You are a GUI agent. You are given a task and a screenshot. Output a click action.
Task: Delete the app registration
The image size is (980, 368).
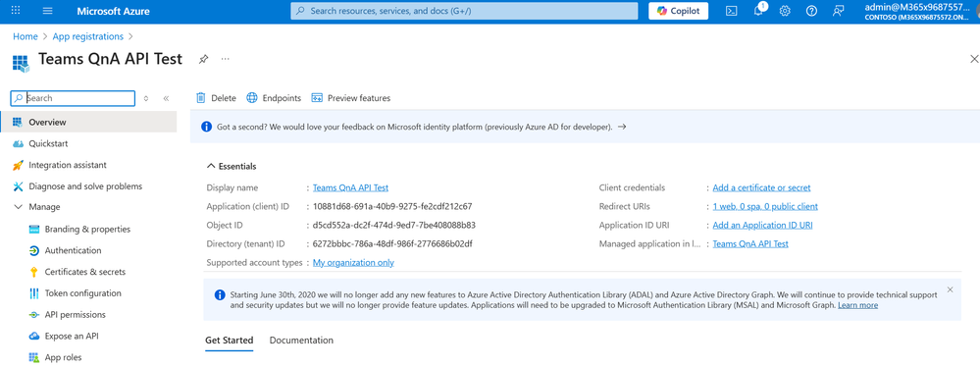(216, 98)
